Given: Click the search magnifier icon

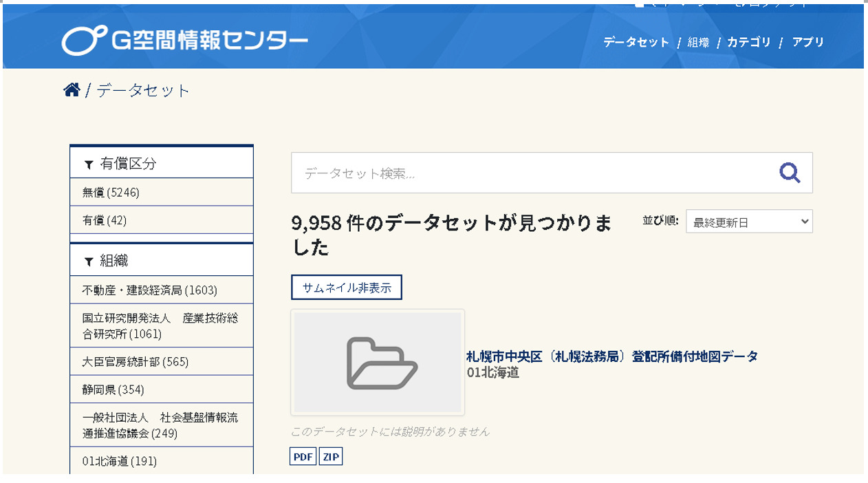Looking at the screenshot, I should (790, 173).
